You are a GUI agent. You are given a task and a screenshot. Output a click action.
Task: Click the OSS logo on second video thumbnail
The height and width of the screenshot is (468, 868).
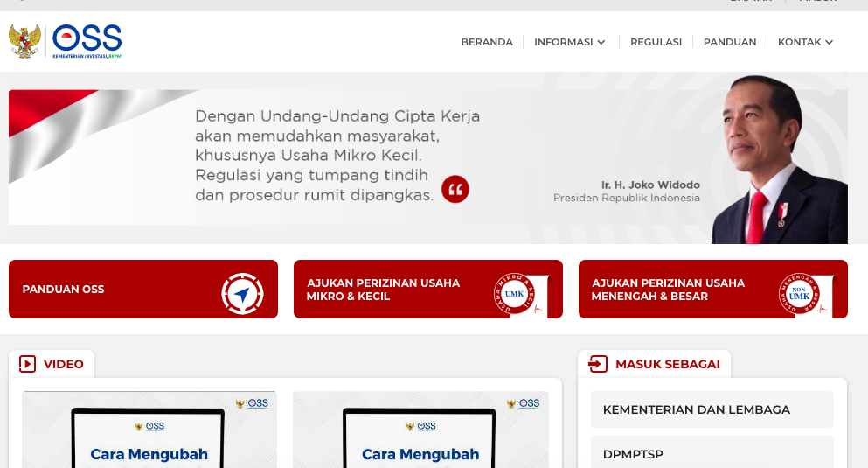523,403
